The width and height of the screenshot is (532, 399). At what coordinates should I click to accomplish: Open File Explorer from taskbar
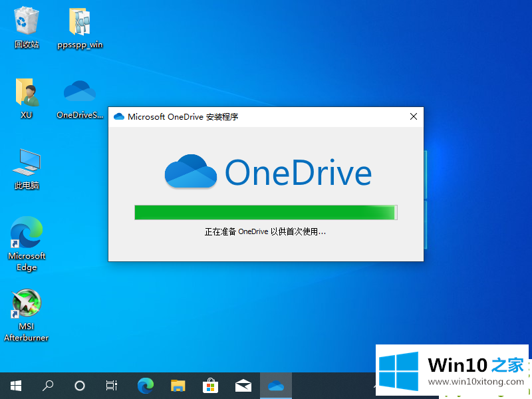point(178,386)
